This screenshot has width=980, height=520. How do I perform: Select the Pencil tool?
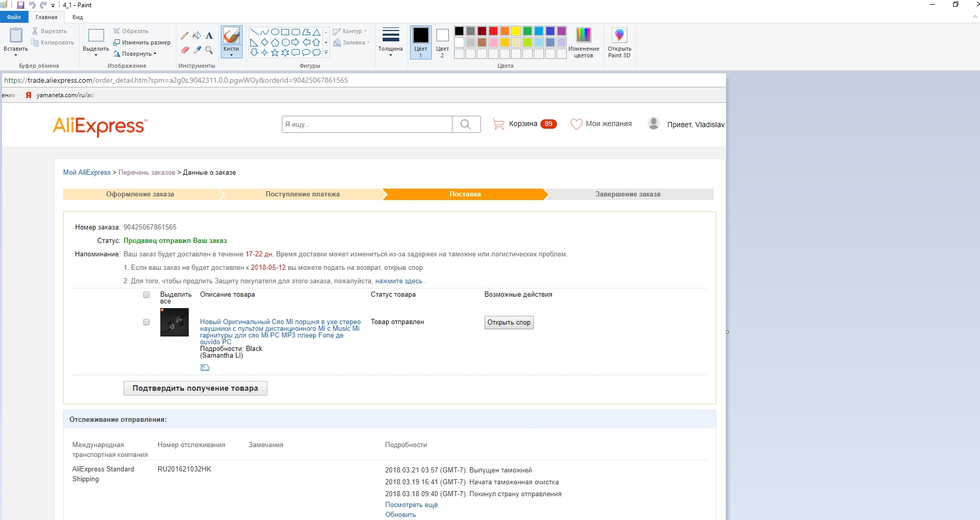click(x=185, y=36)
